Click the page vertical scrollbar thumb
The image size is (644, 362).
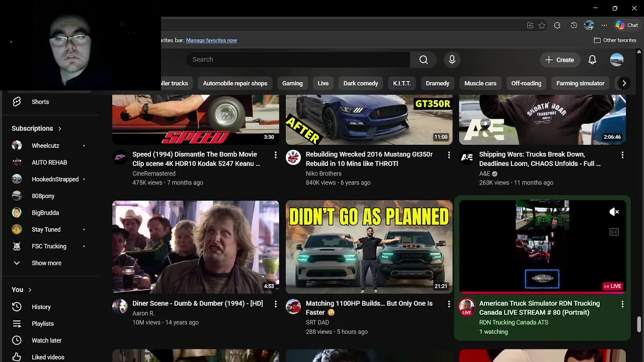[x=639, y=325]
